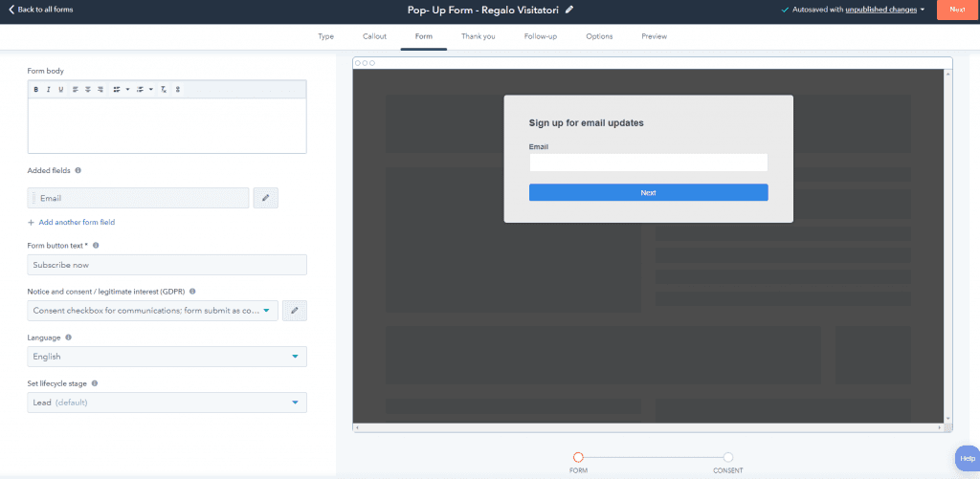The width and height of the screenshot is (980, 479).
Task: Expand the Set lifecycle stage dropdown
Action: pyautogui.click(x=167, y=403)
